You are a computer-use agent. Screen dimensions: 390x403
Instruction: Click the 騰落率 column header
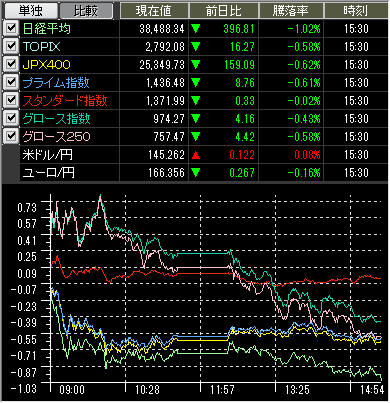(x=291, y=10)
